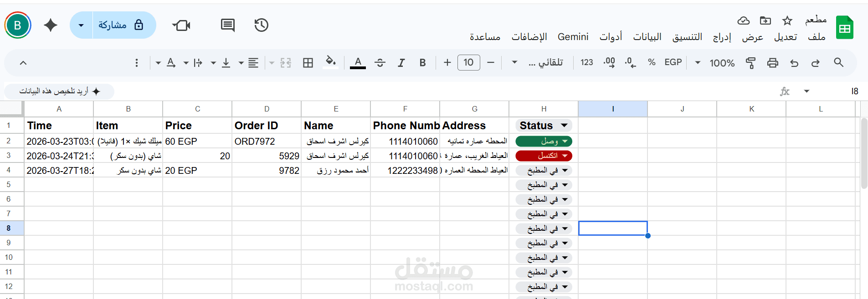Viewport: 868px width, 299px height.
Task: Open the Google Sheets home icon
Action: (x=844, y=27)
